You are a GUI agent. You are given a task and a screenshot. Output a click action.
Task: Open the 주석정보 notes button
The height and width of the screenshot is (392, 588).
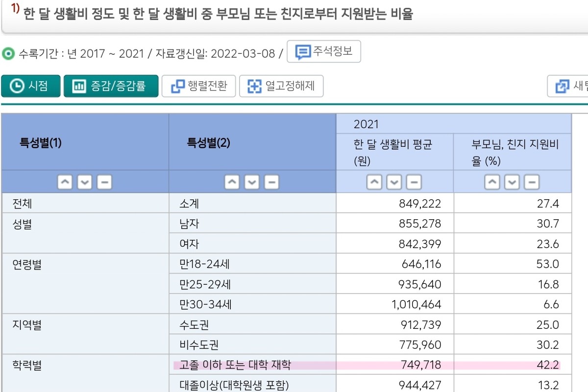pos(323,51)
